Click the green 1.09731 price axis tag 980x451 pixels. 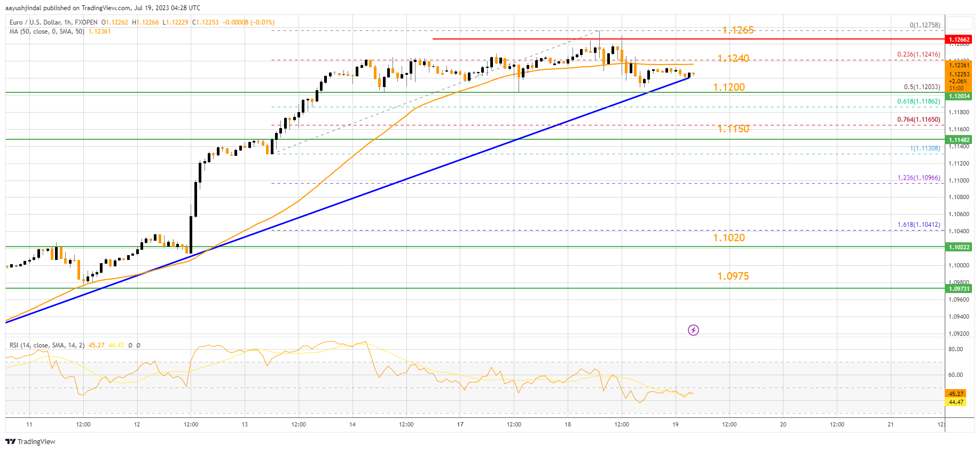(x=959, y=289)
